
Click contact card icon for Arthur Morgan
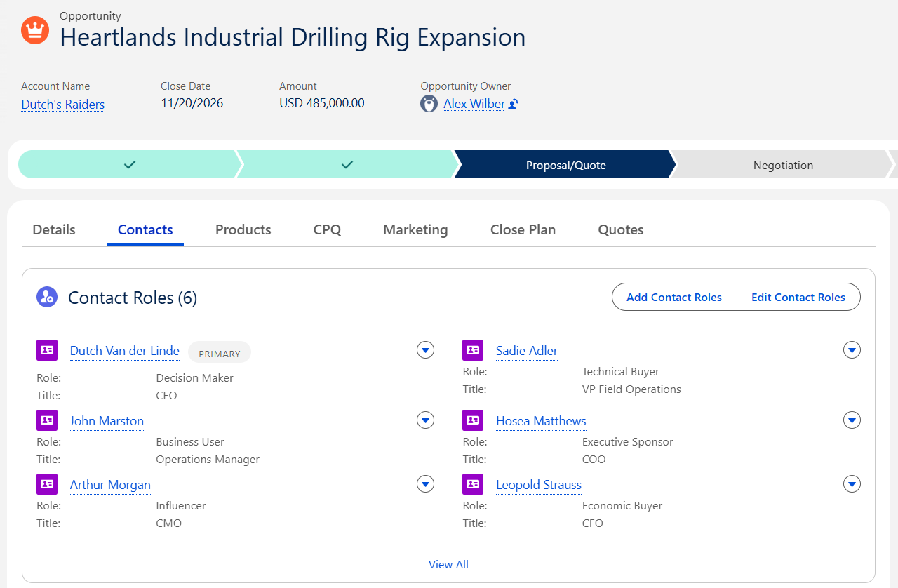pos(47,483)
